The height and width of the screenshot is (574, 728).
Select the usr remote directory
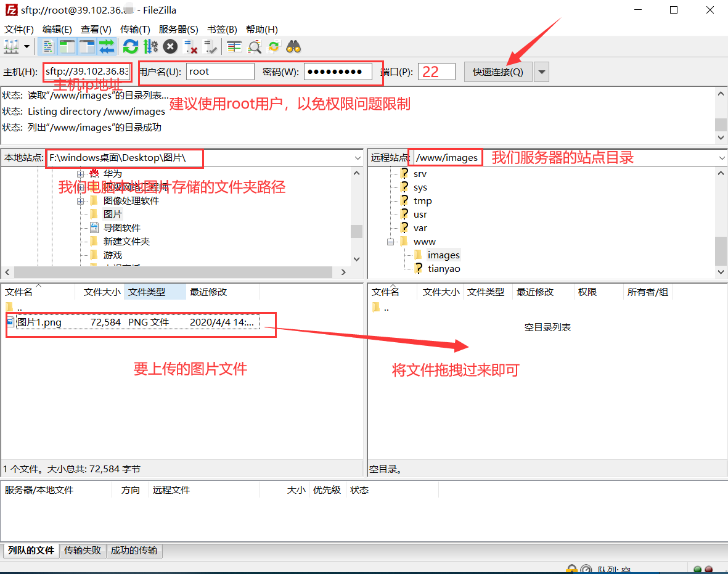click(420, 215)
